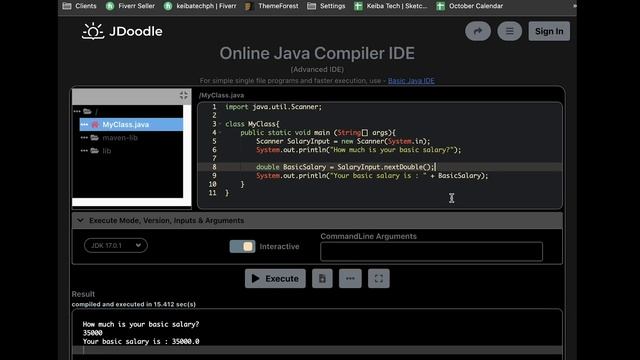Click the save file icon button

click(x=322, y=278)
